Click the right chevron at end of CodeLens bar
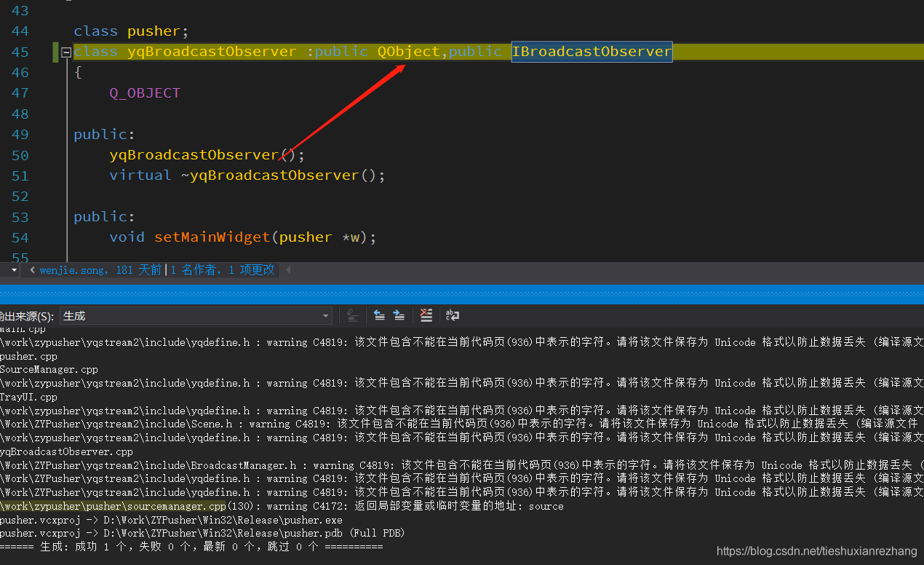This screenshot has width=924, height=565. [288, 269]
